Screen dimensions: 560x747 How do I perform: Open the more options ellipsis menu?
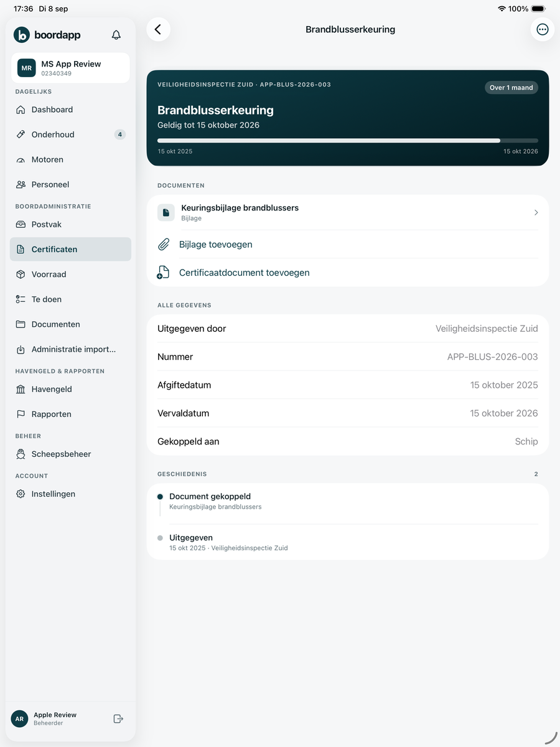(543, 29)
